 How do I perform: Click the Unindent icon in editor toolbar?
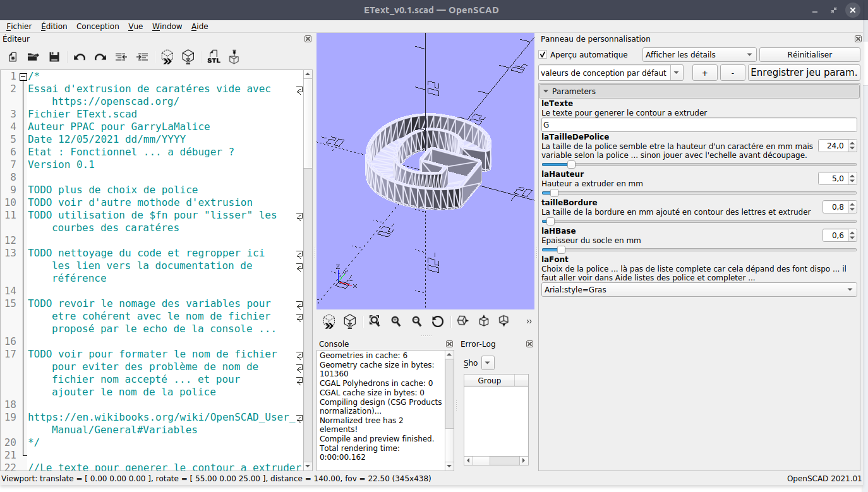tap(121, 57)
